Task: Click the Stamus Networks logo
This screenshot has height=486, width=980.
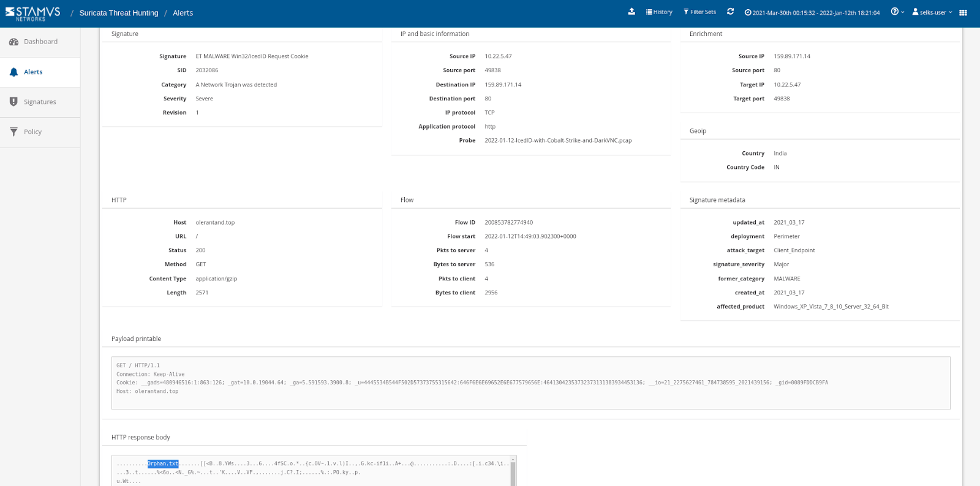Action: click(33, 13)
